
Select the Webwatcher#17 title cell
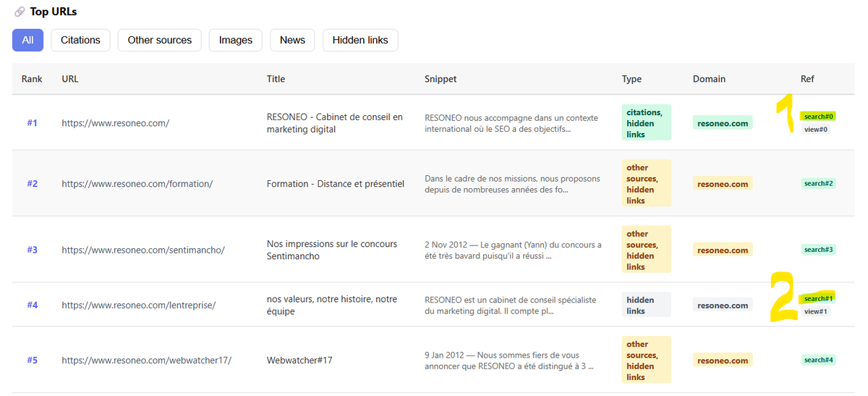pos(299,360)
